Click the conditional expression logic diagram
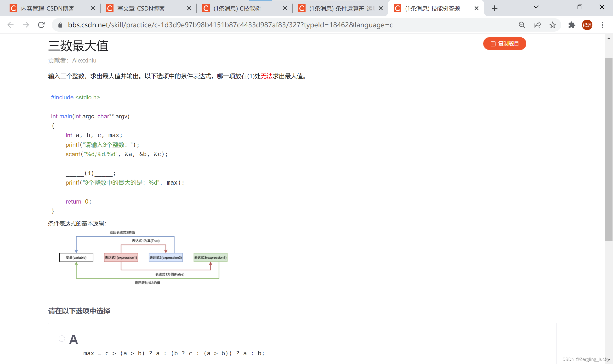613x364 pixels. [x=143, y=257]
